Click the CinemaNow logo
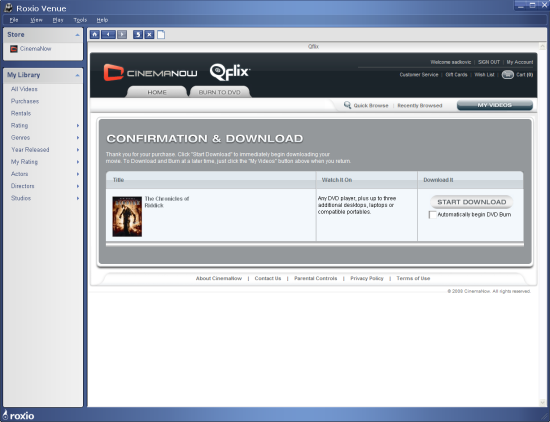 click(150, 73)
